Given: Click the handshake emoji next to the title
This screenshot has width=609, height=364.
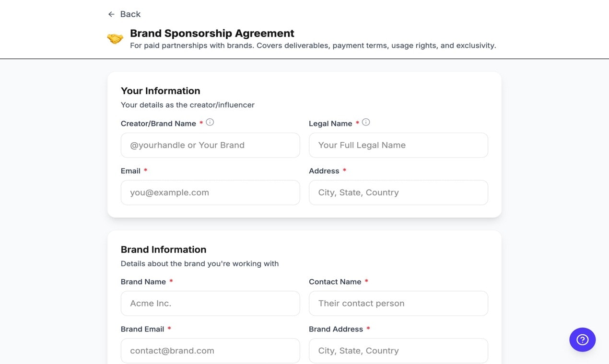Looking at the screenshot, I should [115, 38].
